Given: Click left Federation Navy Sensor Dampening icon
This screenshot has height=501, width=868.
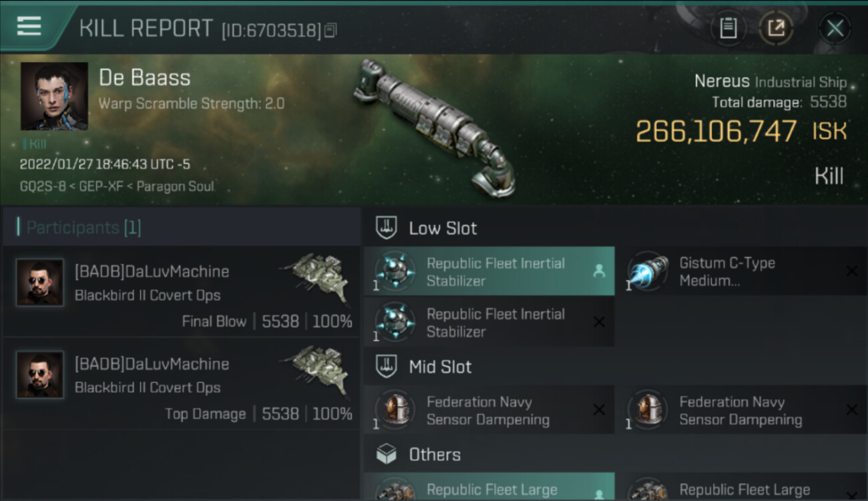Looking at the screenshot, I should (x=394, y=409).
